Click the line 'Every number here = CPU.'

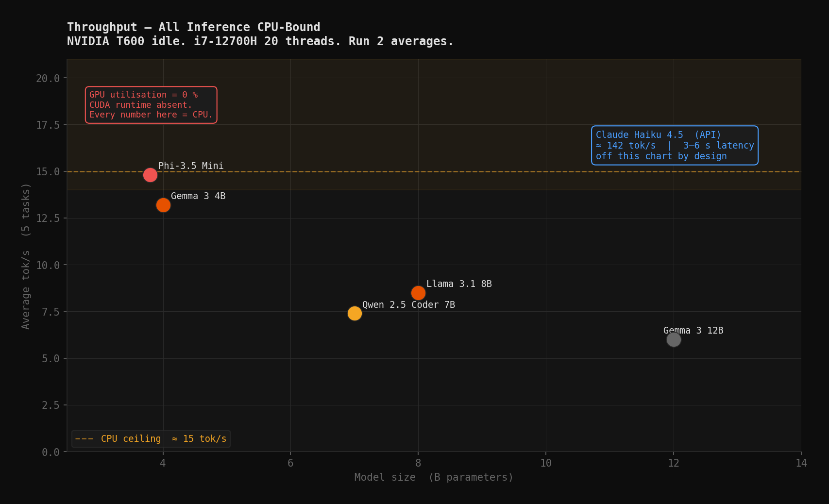point(151,115)
